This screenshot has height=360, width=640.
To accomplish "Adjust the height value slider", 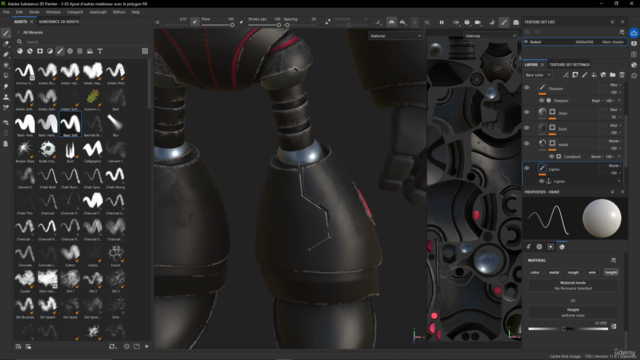I will tap(568, 329).
